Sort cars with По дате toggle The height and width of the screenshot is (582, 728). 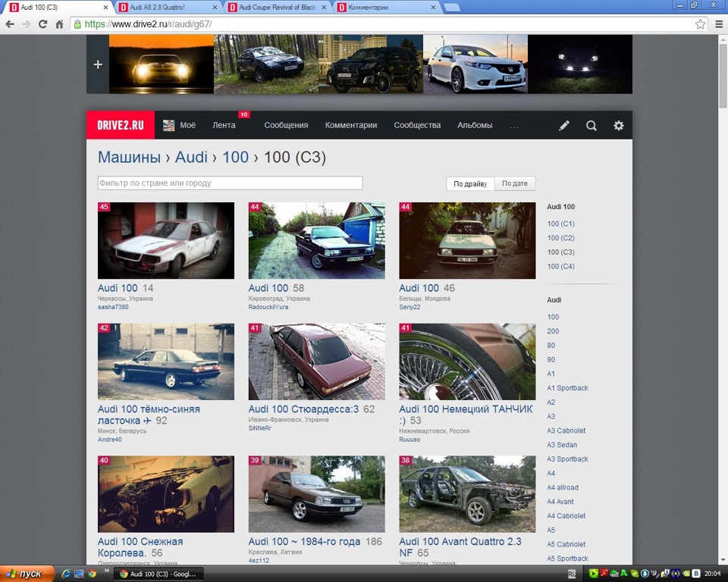click(x=514, y=184)
